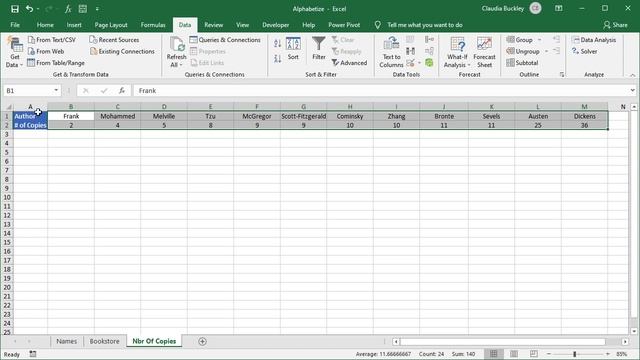Open Recent Sources
This screenshot has width=640, height=360.
114,40
